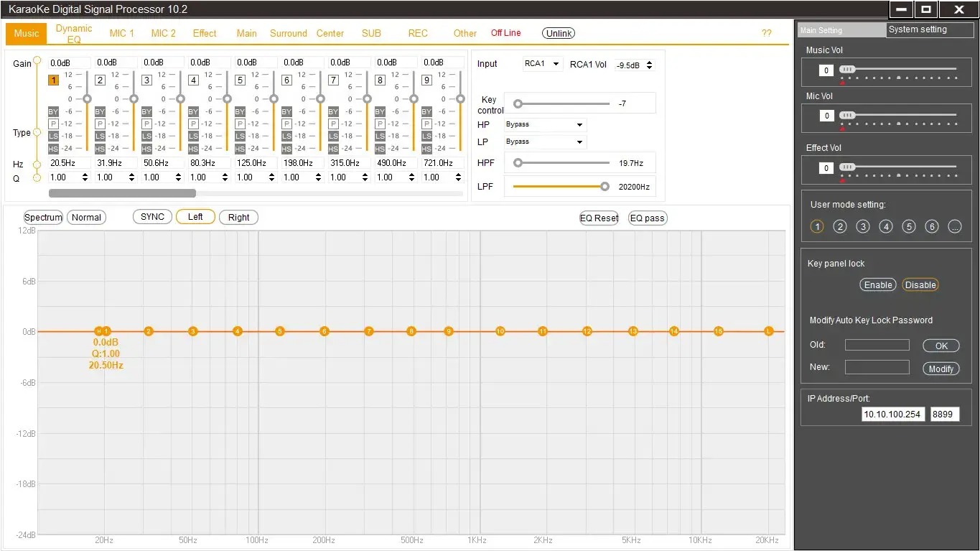Click the Modify password button
This screenshot has height=551, width=980.
(x=941, y=369)
